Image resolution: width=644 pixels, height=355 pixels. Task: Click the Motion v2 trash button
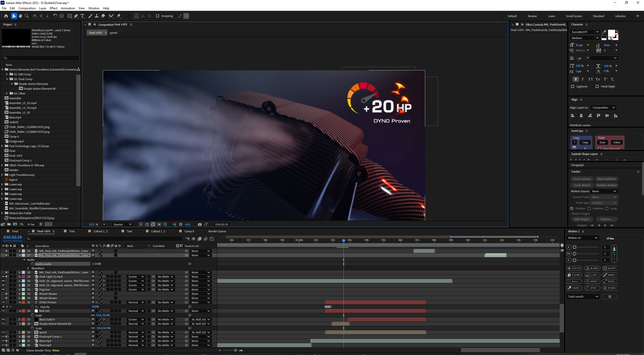(x=609, y=297)
